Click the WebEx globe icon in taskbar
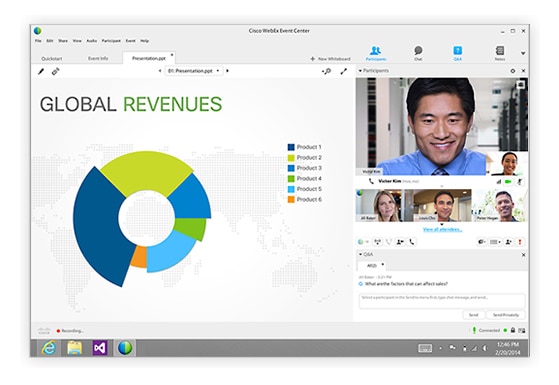559x385 pixels. tap(125, 348)
